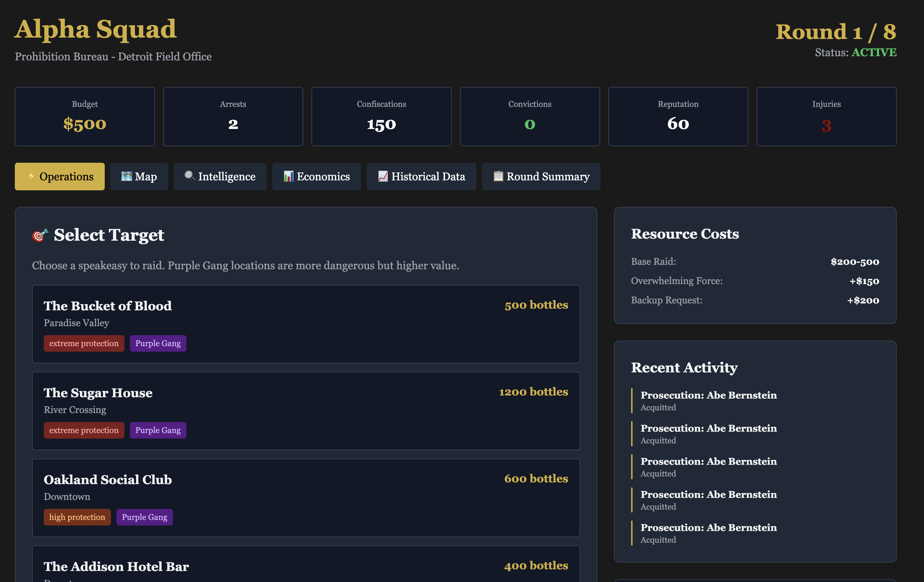924x582 pixels.
Task: Click the Injuries stat card
Action: pos(826,116)
